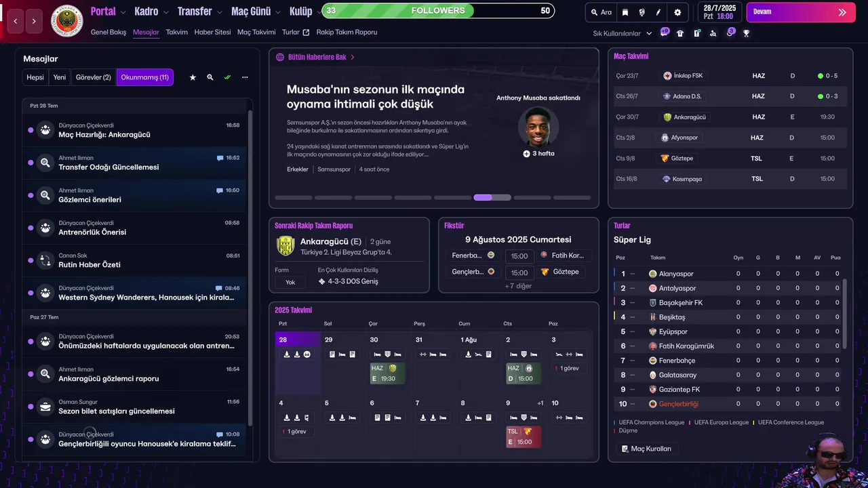Open the shirt shortcut icon
868x488 pixels.
click(x=680, y=33)
